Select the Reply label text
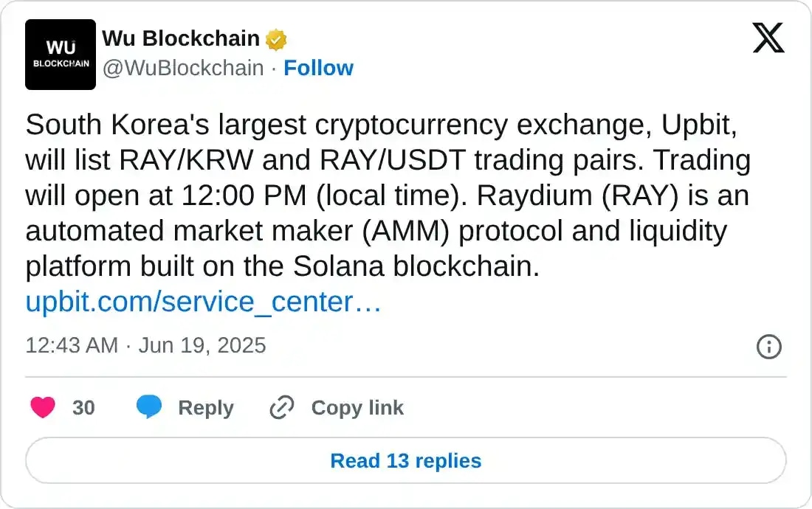 [x=207, y=408]
